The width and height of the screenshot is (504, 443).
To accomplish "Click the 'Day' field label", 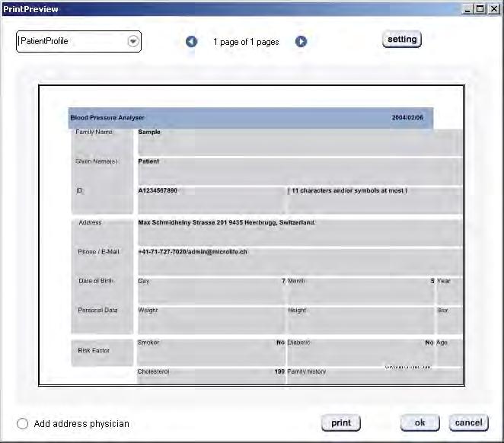I will (x=144, y=281).
